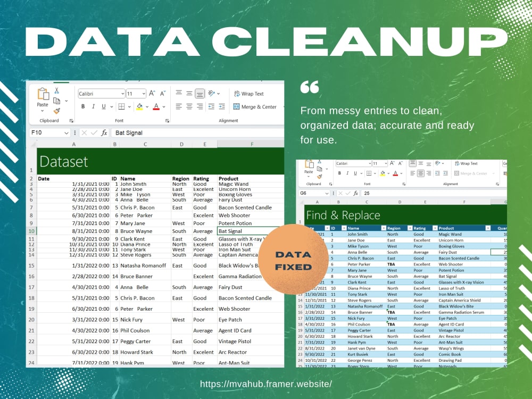Image resolution: width=532 pixels, height=399 pixels.
Task: Click Copy icon in Find & Replace window
Action: tap(320, 169)
